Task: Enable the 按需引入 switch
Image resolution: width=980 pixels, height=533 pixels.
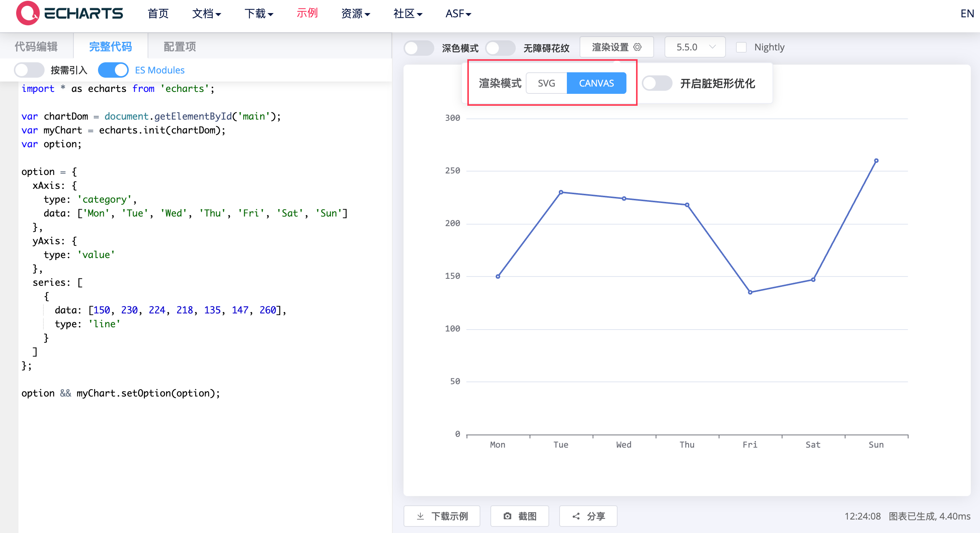Action: 29,70
